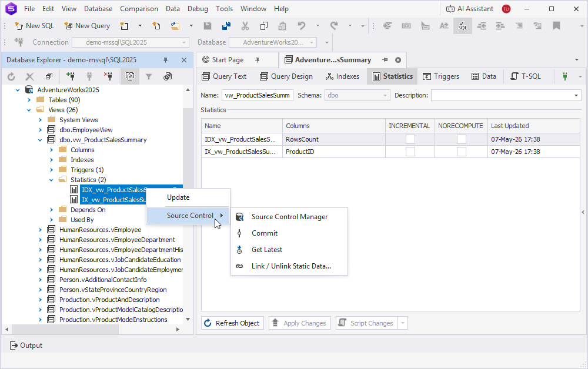Expand the dbo.EmployeeView node

click(40, 130)
